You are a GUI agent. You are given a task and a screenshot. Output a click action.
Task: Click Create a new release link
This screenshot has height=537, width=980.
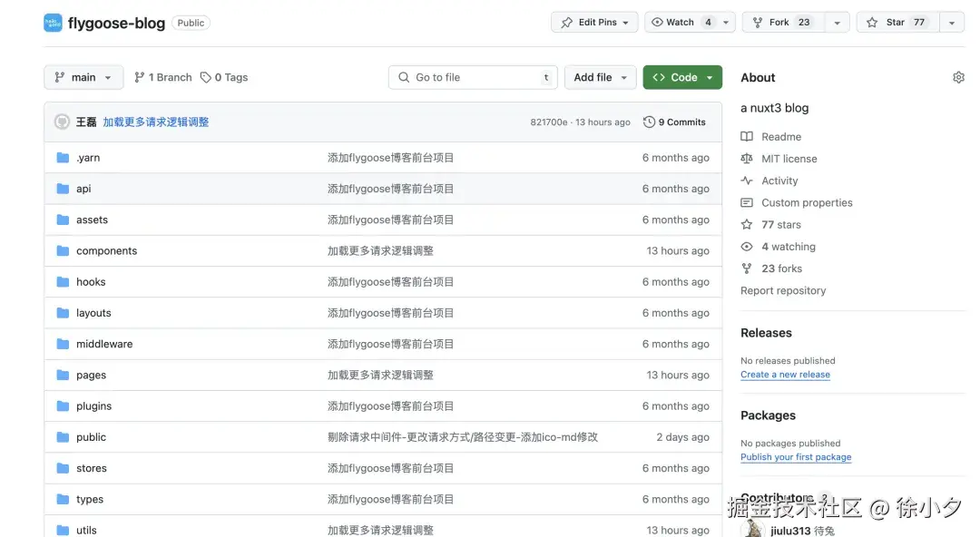pos(785,375)
